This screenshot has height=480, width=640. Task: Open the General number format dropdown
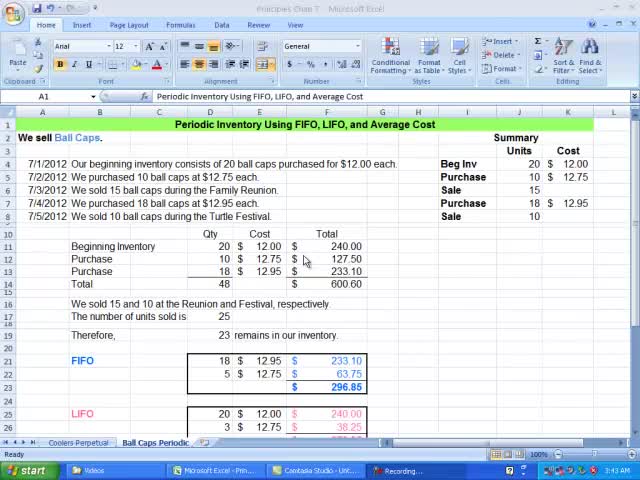click(x=357, y=46)
